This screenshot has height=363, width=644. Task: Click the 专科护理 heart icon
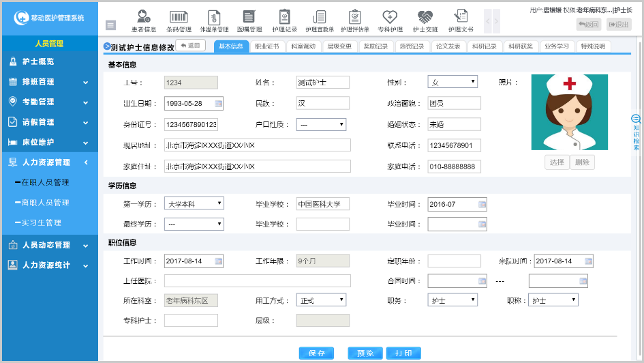[390, 20]
